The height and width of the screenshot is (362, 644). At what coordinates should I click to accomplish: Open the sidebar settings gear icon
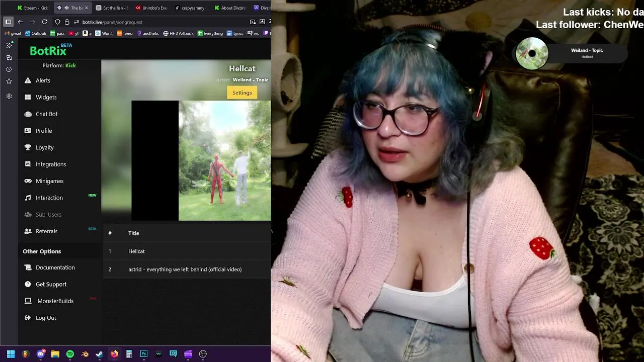(9, 96)
